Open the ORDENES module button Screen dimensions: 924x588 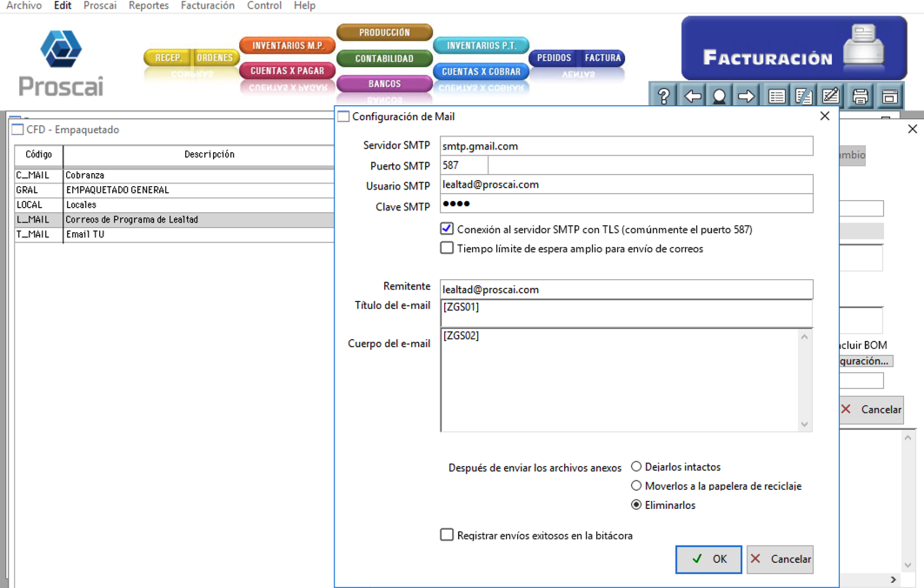click(x=215, y=57)
